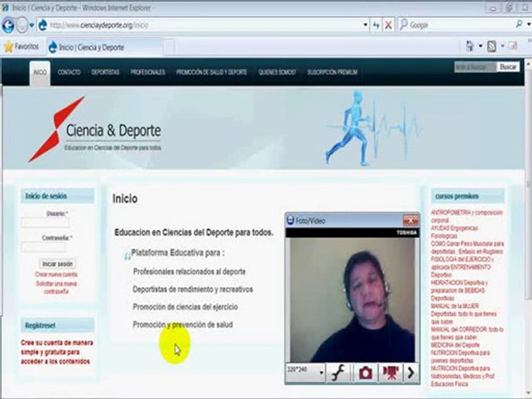Click the address bar URL field
532x399 pixels.
tap(203, 25)
